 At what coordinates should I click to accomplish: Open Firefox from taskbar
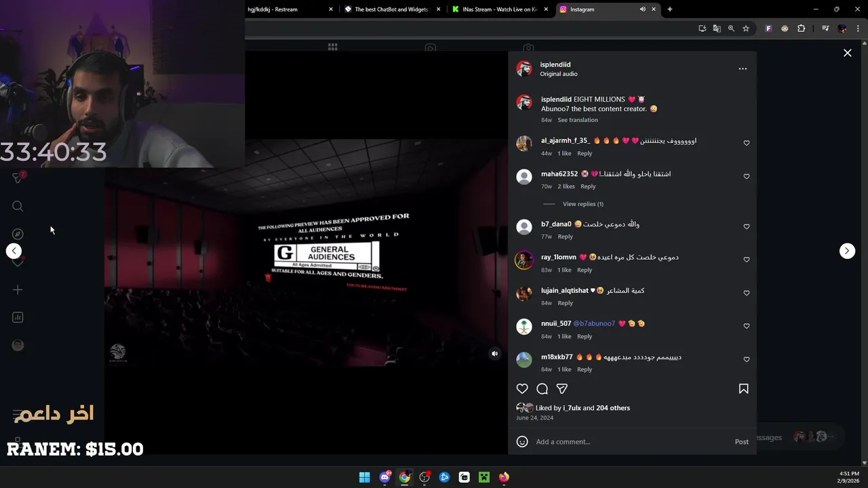(x=504, y=477)
